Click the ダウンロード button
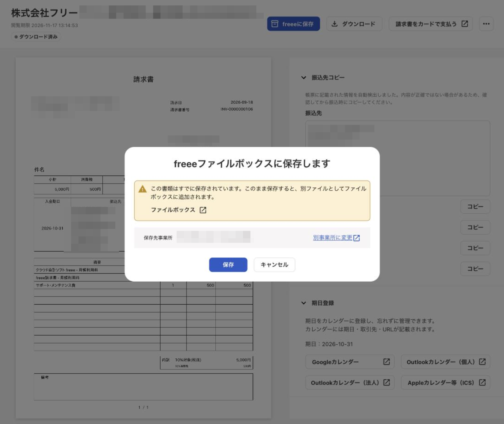 pyautogui.click(x=354, y=24)
